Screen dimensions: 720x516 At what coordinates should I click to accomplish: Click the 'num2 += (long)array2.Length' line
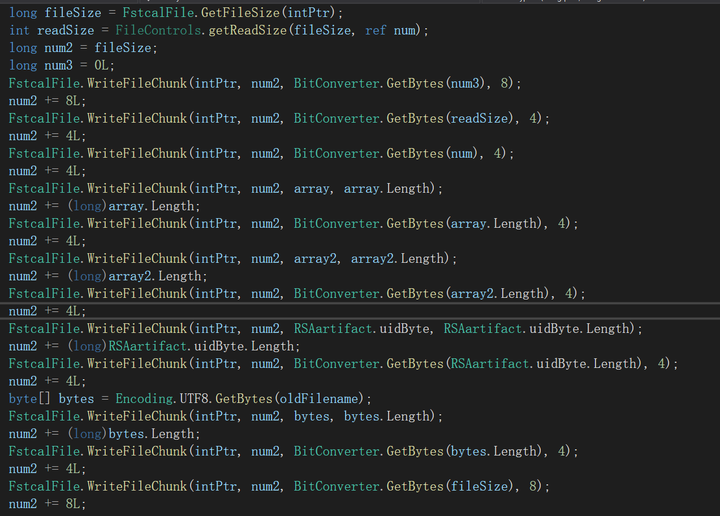(x=108, y=276)
